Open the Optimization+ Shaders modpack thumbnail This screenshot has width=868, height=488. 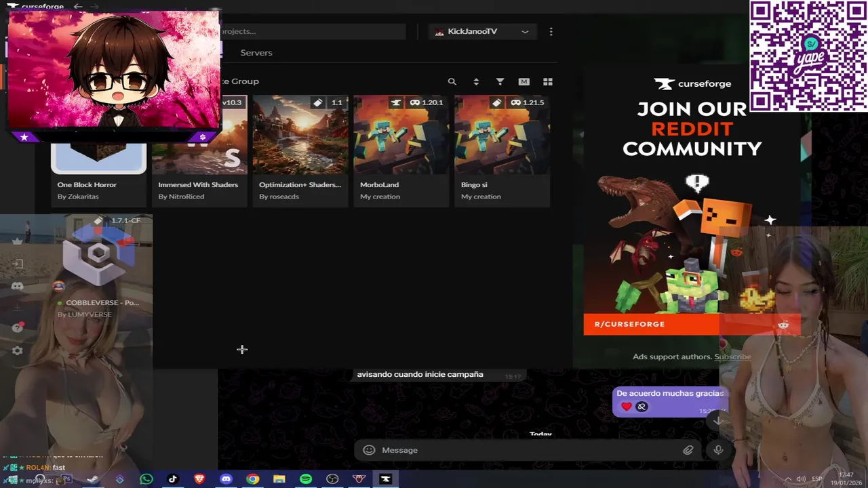pyautogui.click(x=300, y=134)
